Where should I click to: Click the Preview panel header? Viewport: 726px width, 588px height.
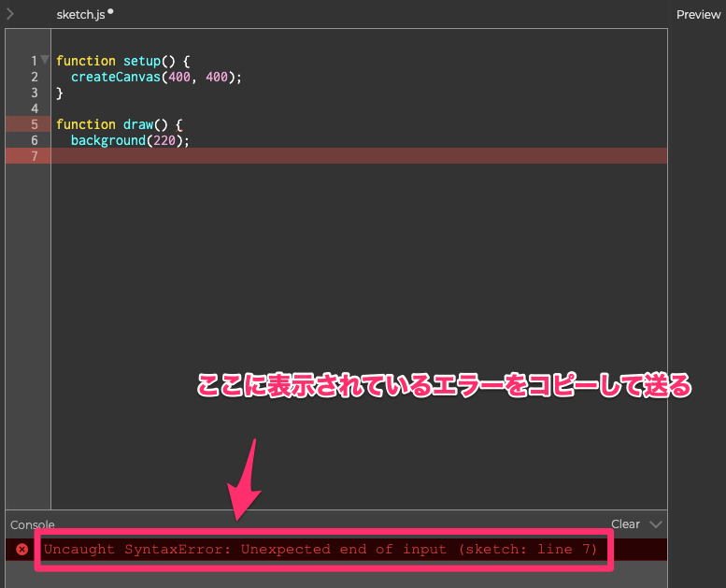(x=698, y=15)
